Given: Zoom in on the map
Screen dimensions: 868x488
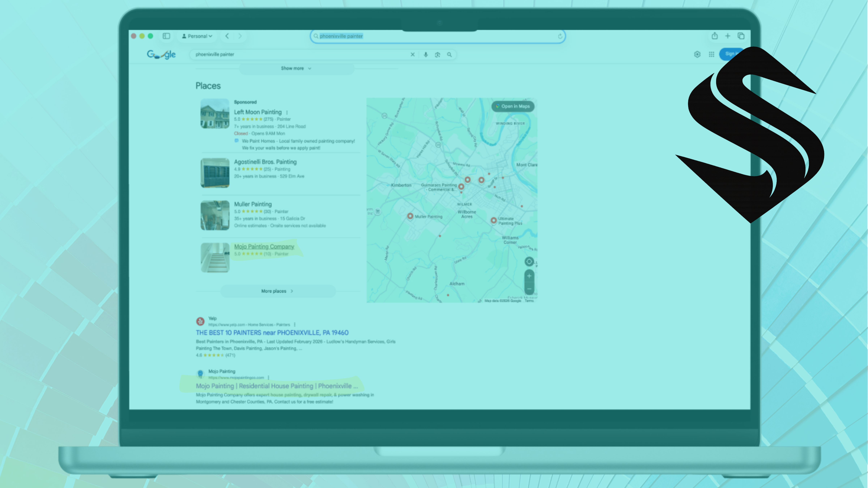Looking at the screenshot, I should pyautogui.click(x=529, y=276).
